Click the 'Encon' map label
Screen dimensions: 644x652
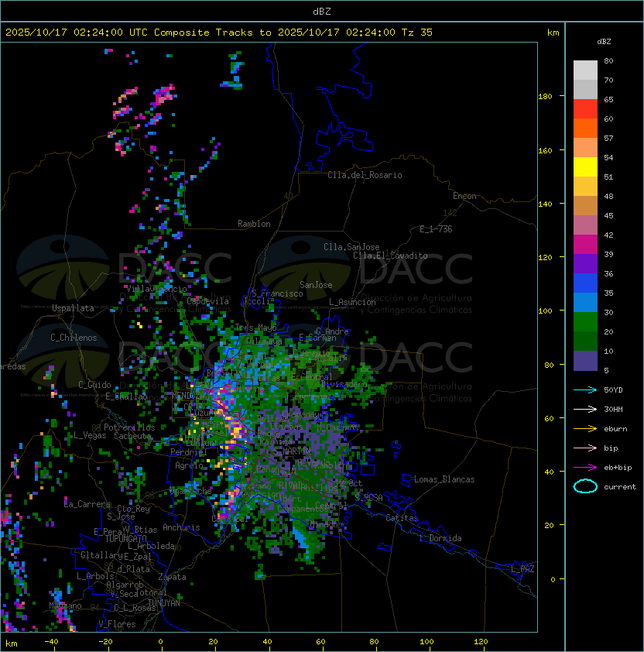click(x=464, y=196)
